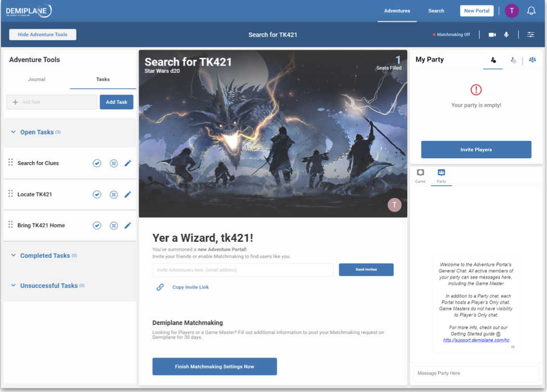Expand the Unsuccessful Tasks section
This screenshot has height=392, width=547.
click(x=13, y=285)
